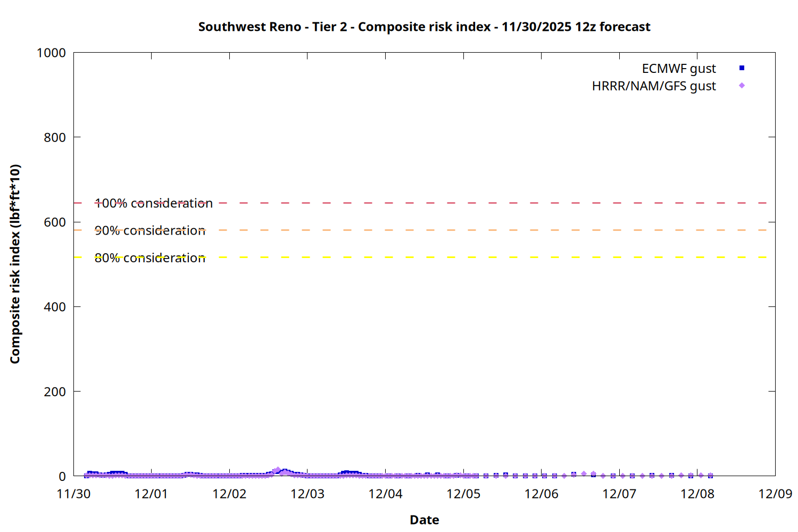
Task: Click the 90% consideration threshold label
Action: tap(150, 230)
